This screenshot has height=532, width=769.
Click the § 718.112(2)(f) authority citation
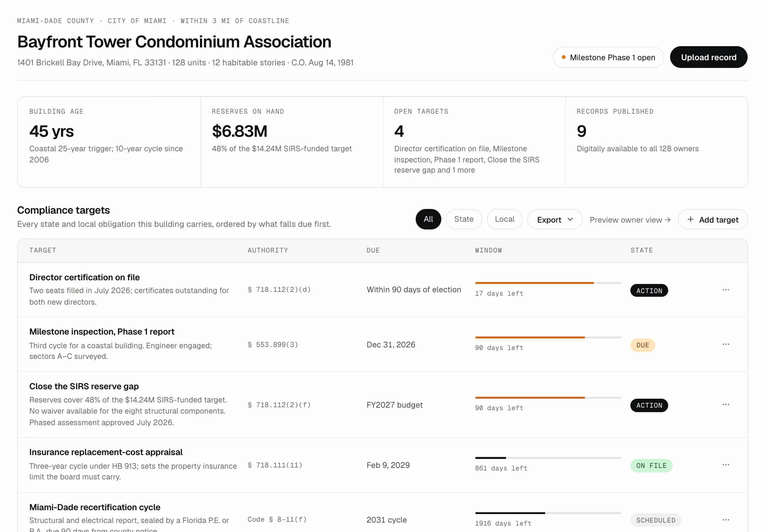pos(279,405)
